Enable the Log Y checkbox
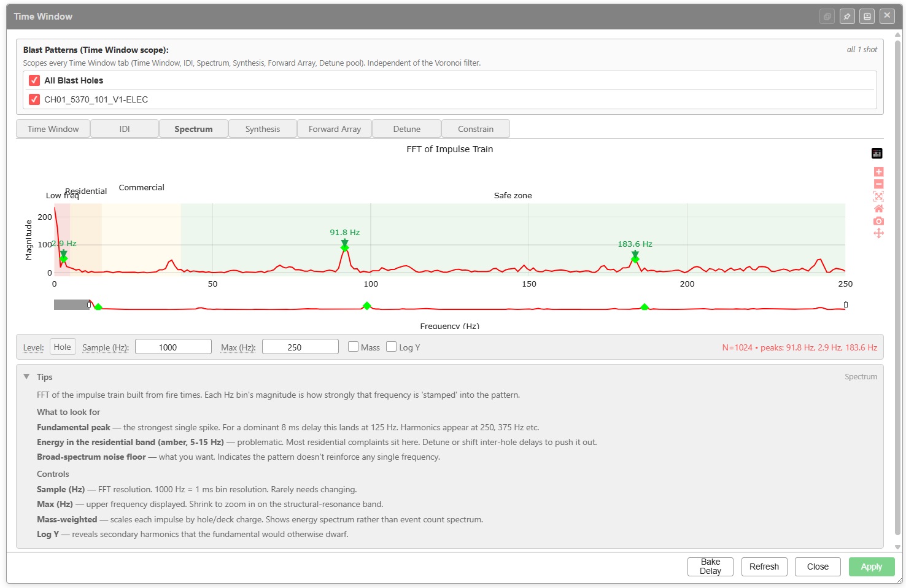Image resolution: width=906 pixels, height=588 pixels. coord(391,347)
